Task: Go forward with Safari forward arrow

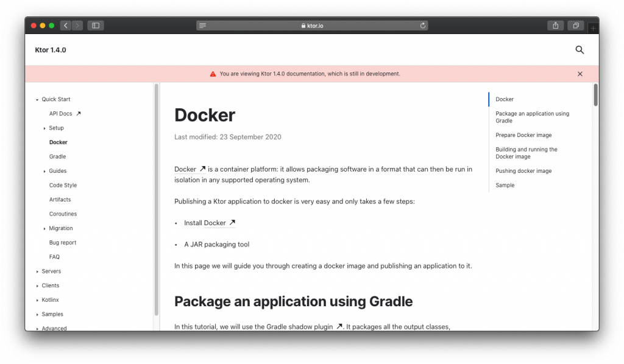Action: tap(77, 26)
